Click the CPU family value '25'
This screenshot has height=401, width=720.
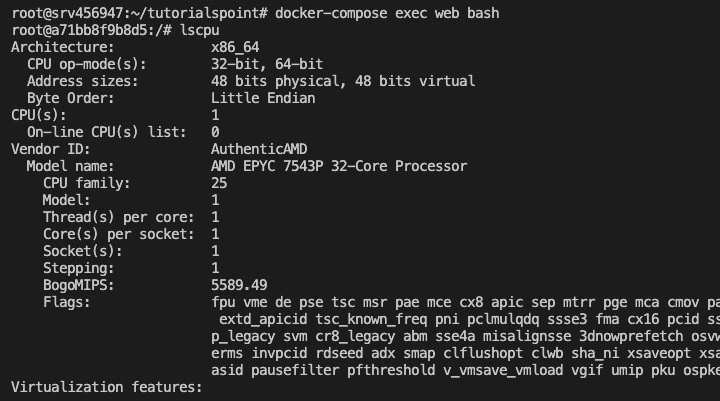coord(219,183)
